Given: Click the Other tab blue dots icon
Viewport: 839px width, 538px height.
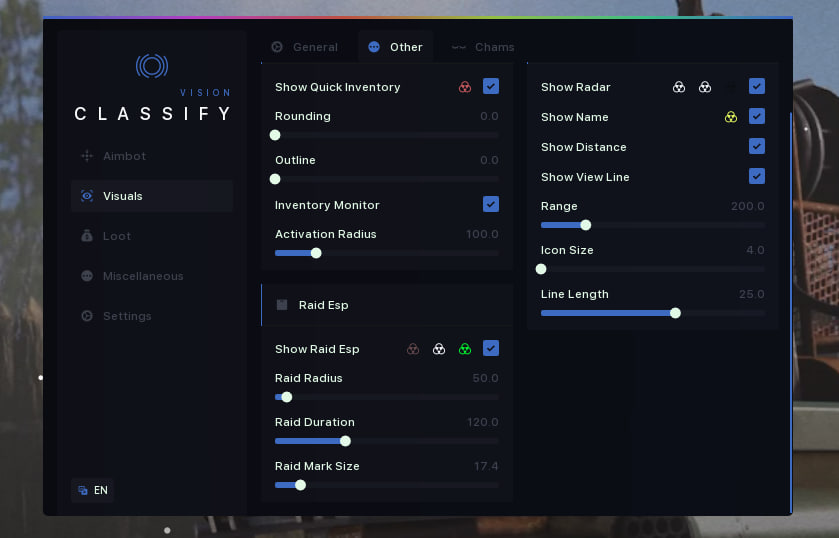Looking at the screenshot, I should pos(374,47).
